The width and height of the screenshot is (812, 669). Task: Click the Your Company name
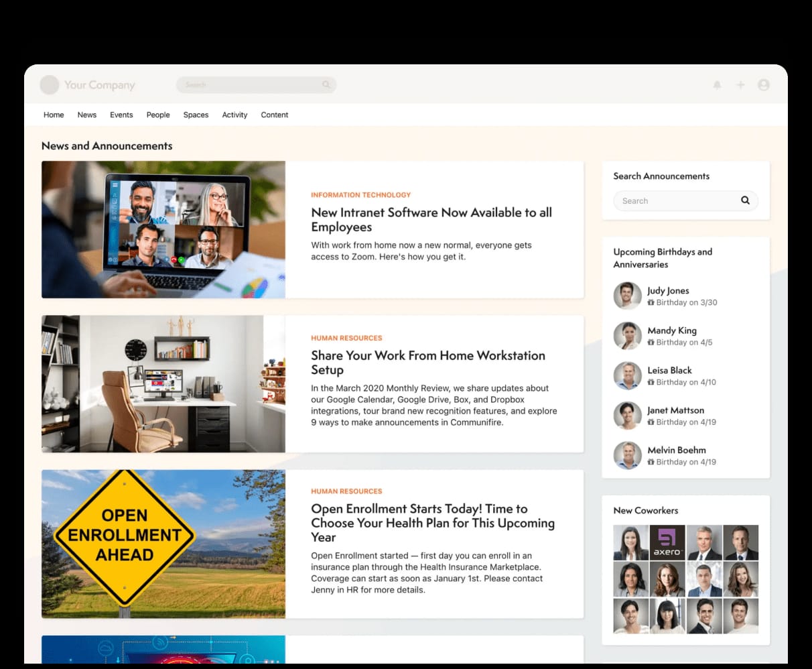(x=100, y=85)
